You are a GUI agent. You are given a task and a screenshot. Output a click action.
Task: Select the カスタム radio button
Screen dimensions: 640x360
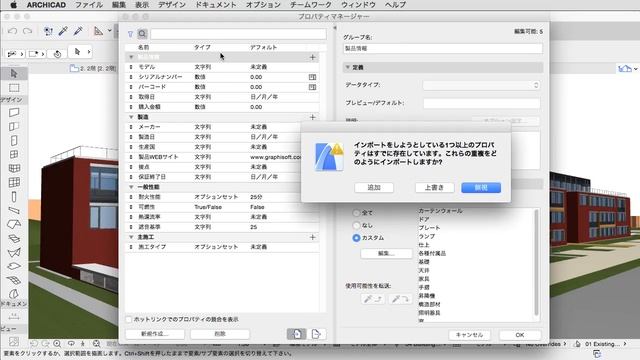pyautogui.click(x=356, y=238)
